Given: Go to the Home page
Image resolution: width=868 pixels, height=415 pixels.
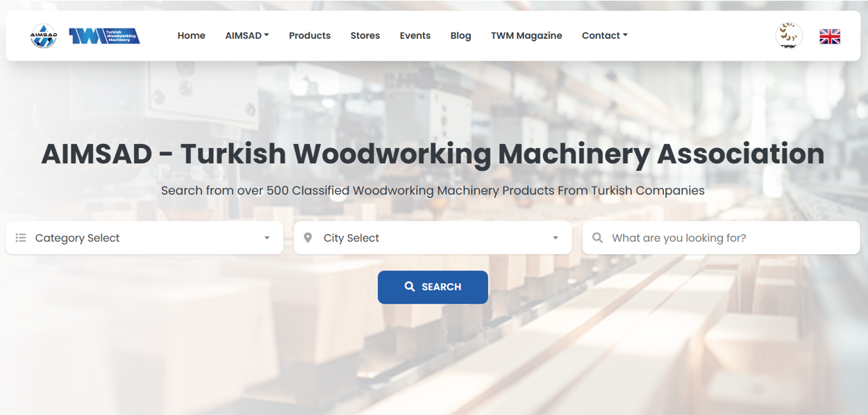Looking at the screenshot, I should [x=191, y=35].
